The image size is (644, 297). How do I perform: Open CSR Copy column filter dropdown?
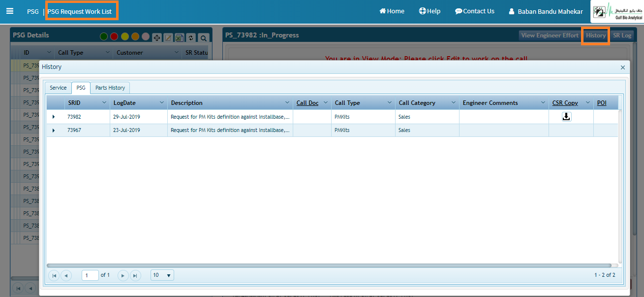pos(587,103)
